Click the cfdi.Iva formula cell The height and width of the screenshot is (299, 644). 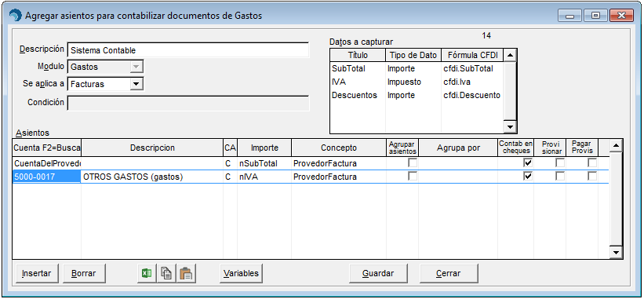472,82
